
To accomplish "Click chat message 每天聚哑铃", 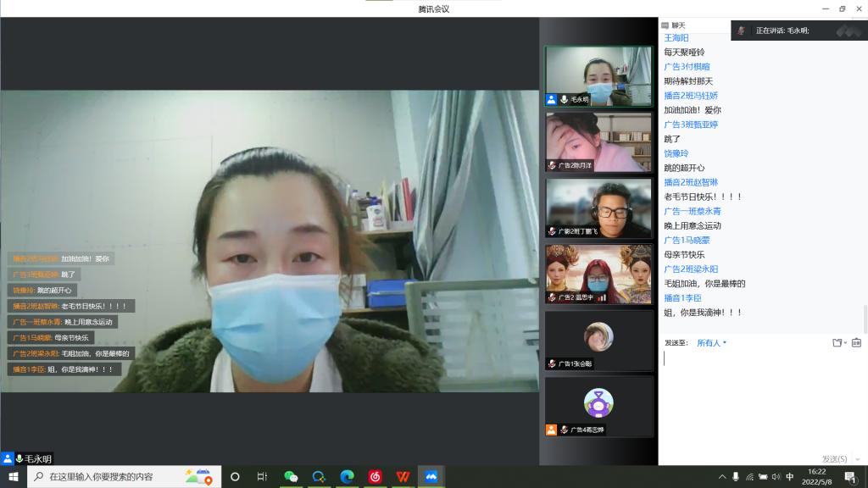I will tap(684, 52).
